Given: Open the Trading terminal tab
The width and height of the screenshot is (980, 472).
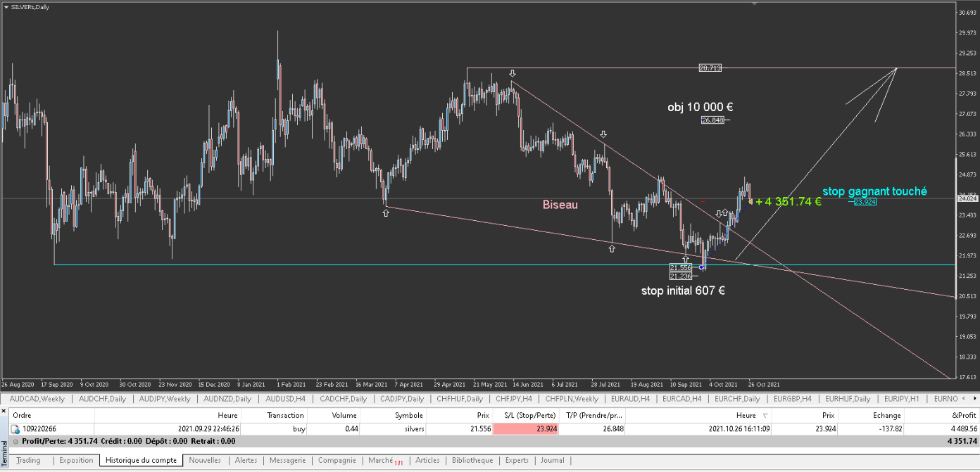Looking at the screenshot, I should point(28,460).
